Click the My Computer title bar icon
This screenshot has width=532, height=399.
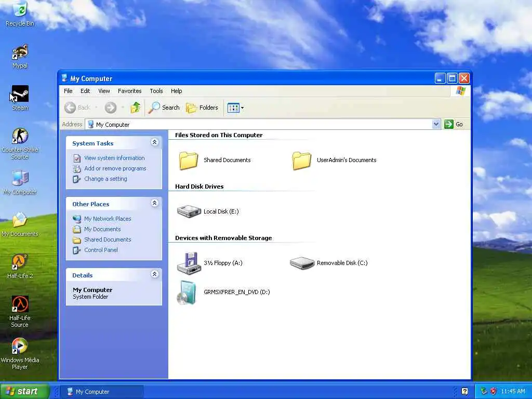point(64,78)
